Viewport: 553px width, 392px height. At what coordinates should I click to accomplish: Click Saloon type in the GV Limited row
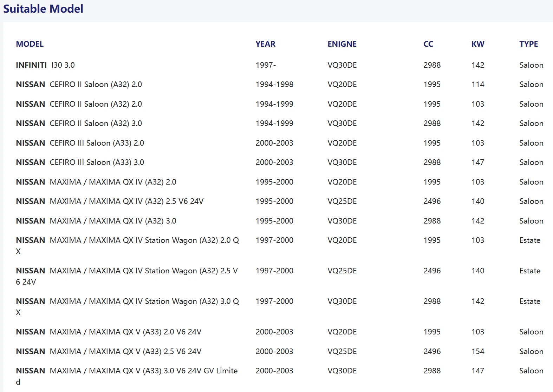[x=531, y=371]
